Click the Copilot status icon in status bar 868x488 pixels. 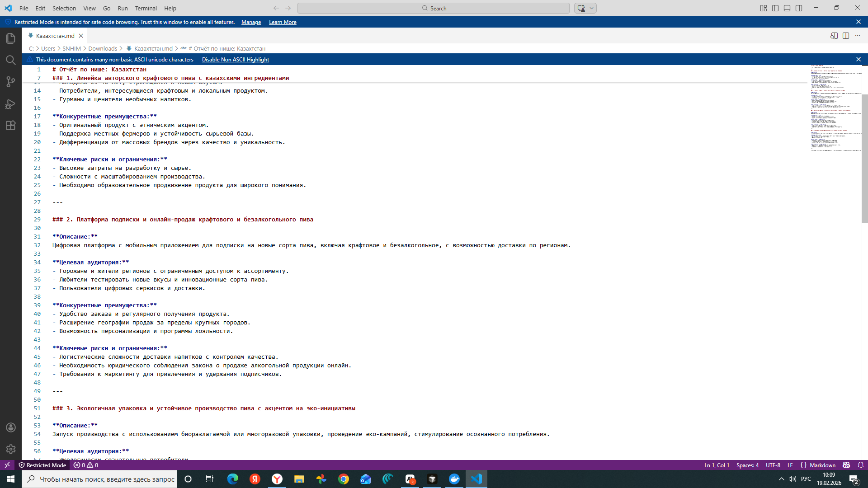tap(846, 465)
